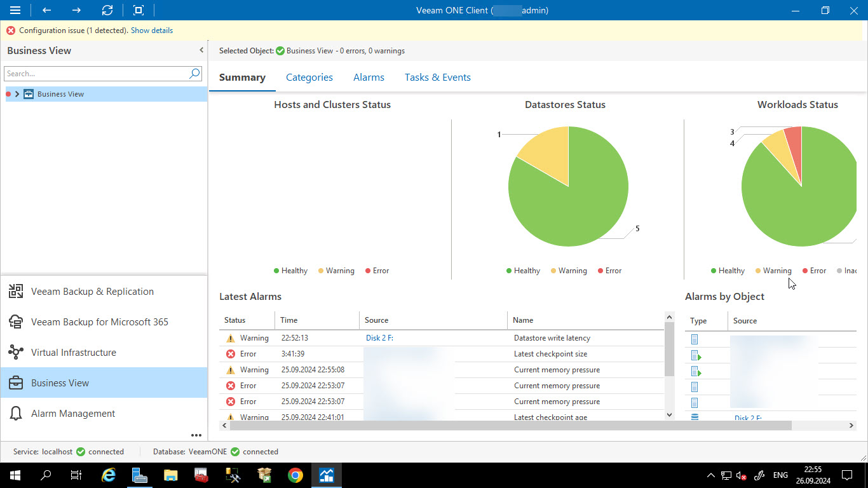Click the Type column header
The width and height of the screenshot is (868, 488).
(x=706, y=321)
